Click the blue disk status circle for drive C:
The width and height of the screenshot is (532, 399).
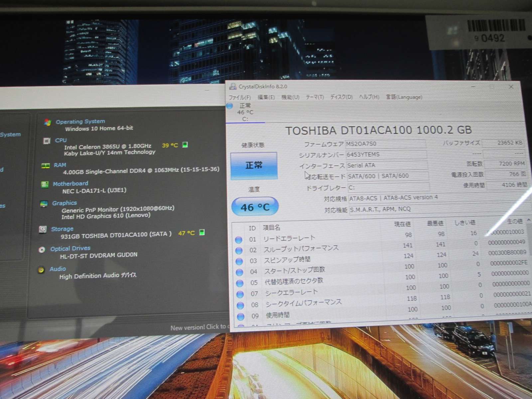tap(229, 106)
